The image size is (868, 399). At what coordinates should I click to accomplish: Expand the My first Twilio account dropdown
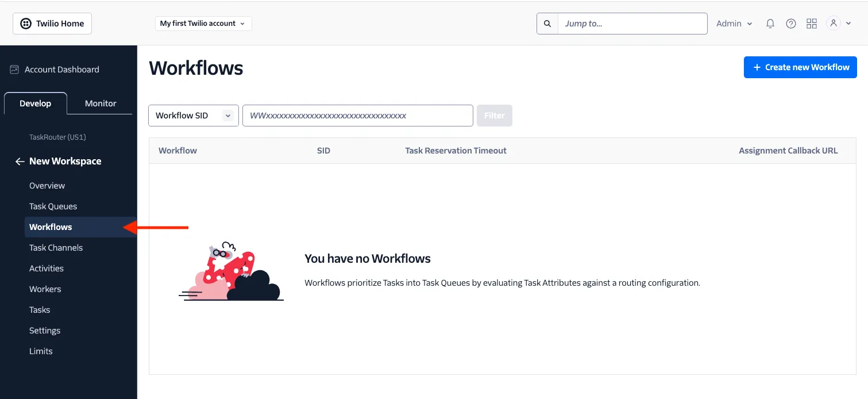(x=203, y=24)
